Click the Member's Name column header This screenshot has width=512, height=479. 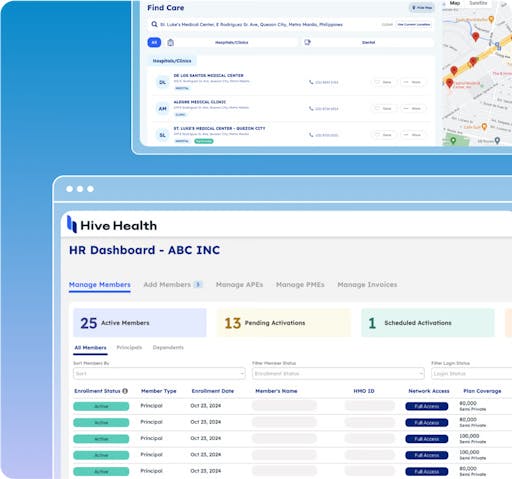tap(276, 391)
